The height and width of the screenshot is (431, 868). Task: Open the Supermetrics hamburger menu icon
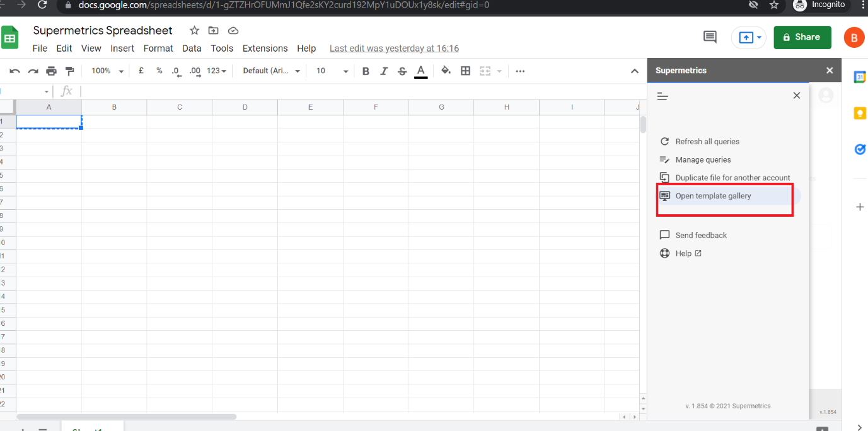click(x=663, y=96)
